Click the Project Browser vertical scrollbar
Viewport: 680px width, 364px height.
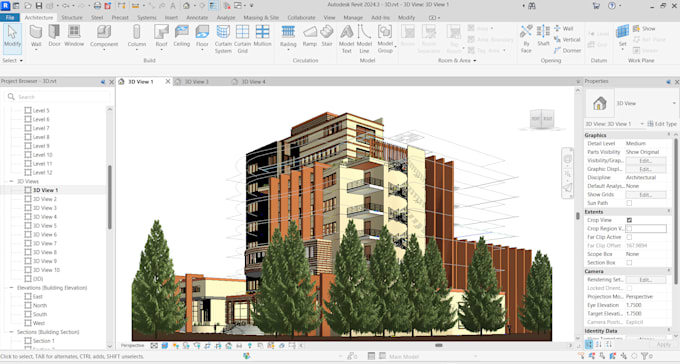click(110, 197)
